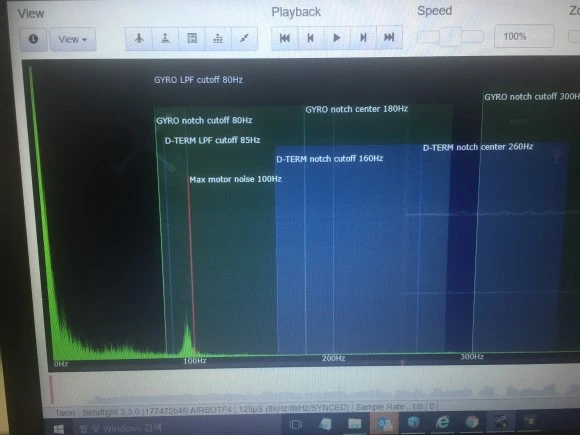Screen dimensions: 580x435
Task: Click the Sample Rate 1/8 status entry
Action: [389, 407]
